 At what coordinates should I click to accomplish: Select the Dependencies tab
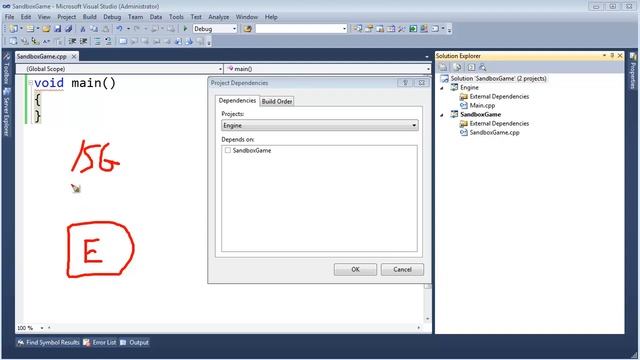pos(237,100)
